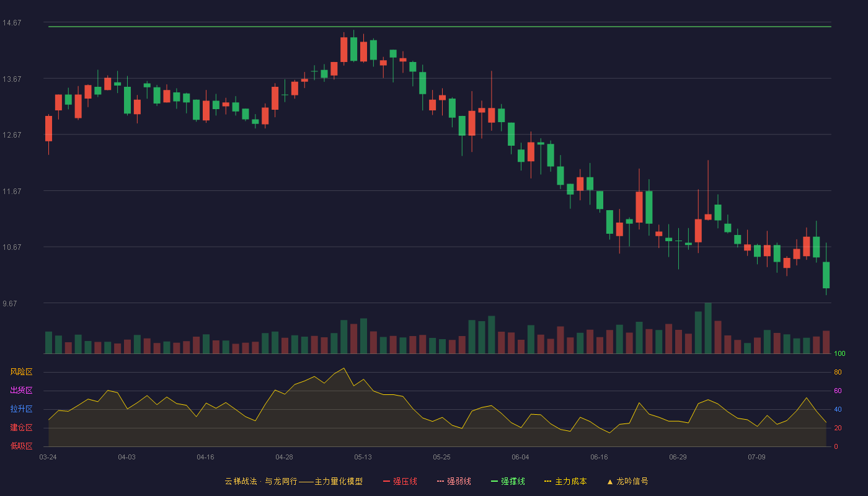The width and height of the screenshot is (868, 496).
Task: Hide the 强弱线 legend series
Action: [x=454, y=481]
